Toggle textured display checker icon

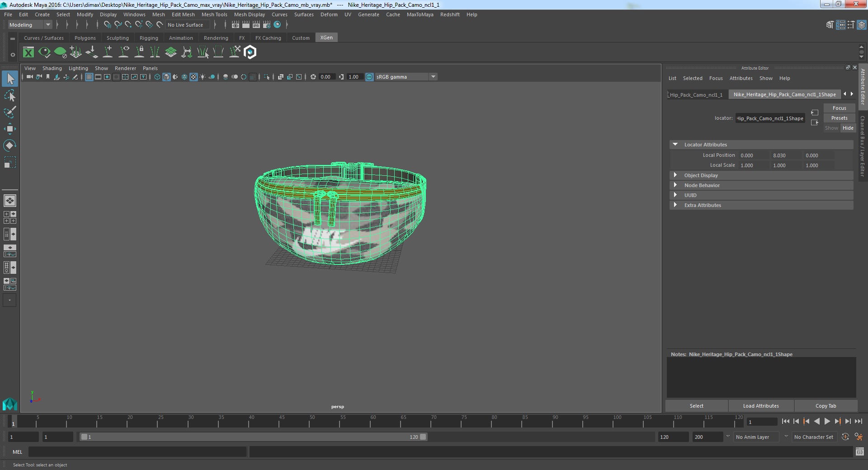tap(193, 77)
